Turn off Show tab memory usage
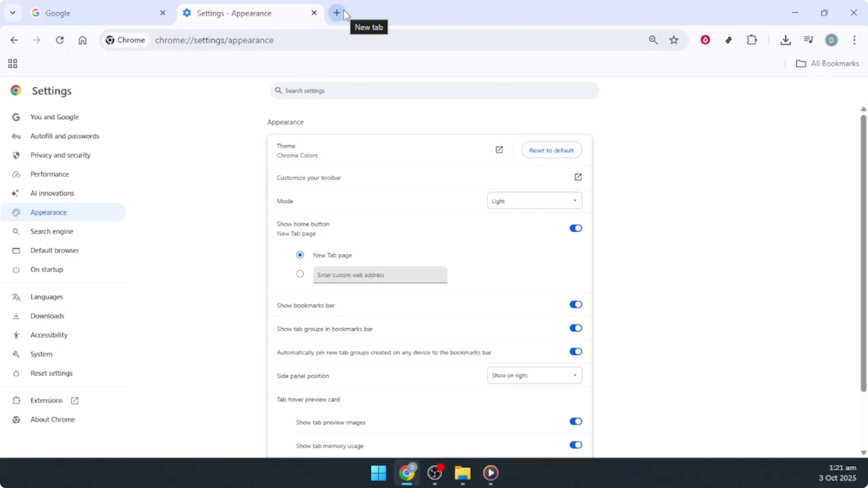Screen dimensions: 868x488 click(x=576, y=445)
